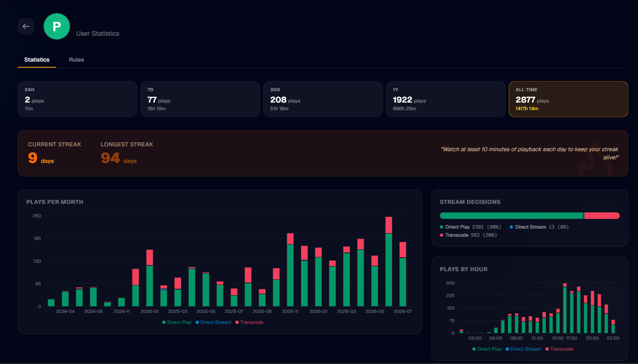Image resolution: width=638 pixels, height=364 pixels.
Task: Click the LONGEST STREAK 94 days value
Action: [119, 158]
